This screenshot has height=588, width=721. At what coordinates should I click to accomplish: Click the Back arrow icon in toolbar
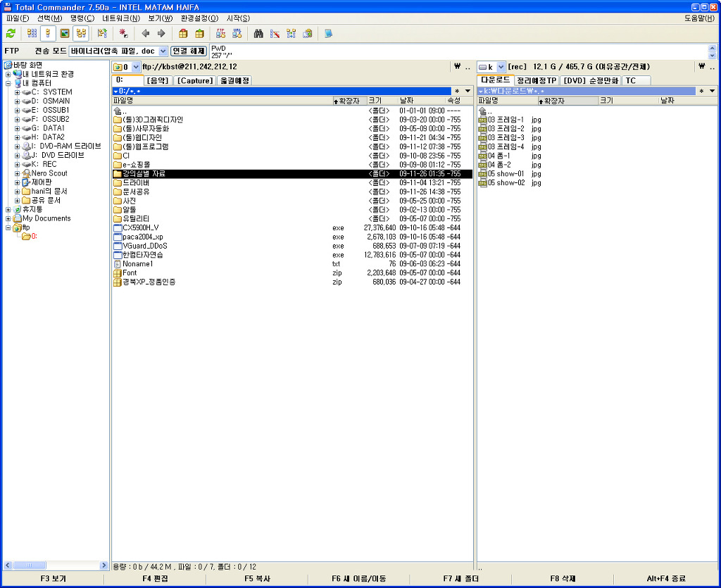pyautogui.click(x=145, y=33)
